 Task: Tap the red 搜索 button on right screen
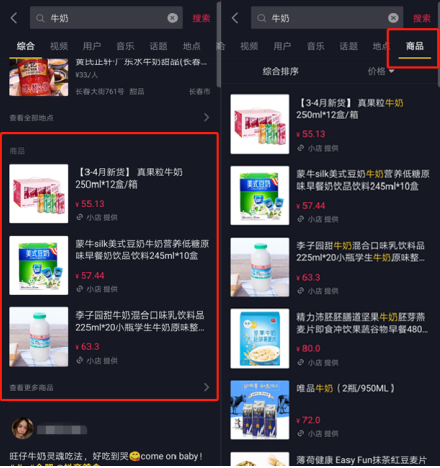pyautogui.click(x=422, y=18)
